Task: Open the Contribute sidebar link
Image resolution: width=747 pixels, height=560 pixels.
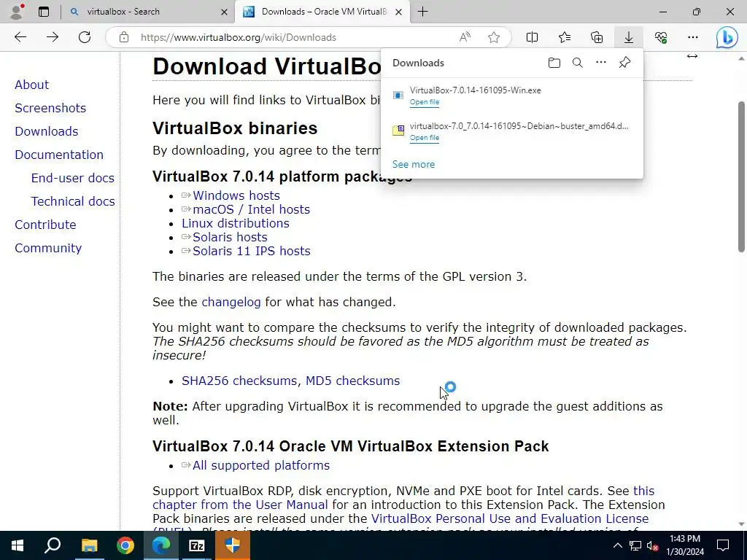Action: [45, 225]
